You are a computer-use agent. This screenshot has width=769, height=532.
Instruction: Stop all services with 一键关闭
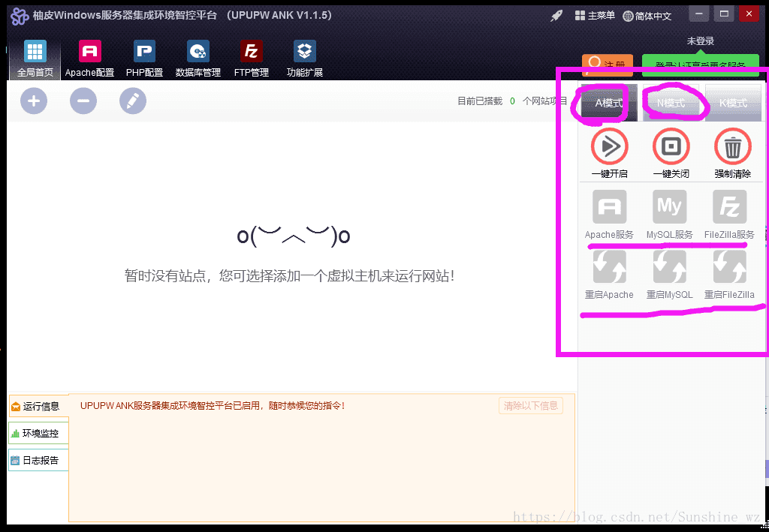tap(671, 146)
